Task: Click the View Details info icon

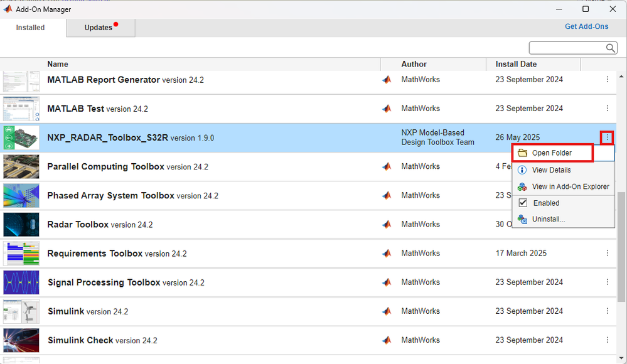Action: (522, 170)
